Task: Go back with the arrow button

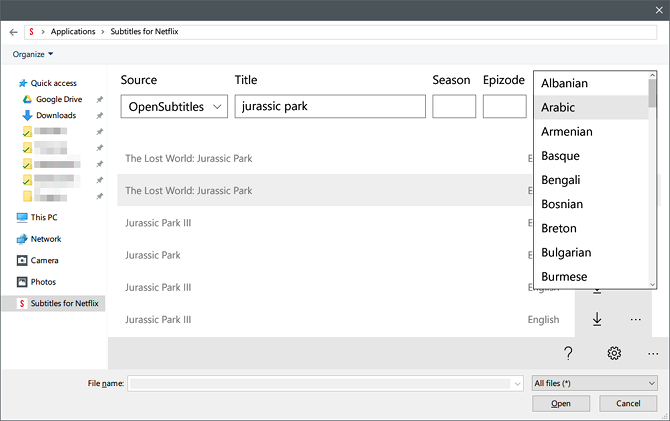Action: coord(13,32)
